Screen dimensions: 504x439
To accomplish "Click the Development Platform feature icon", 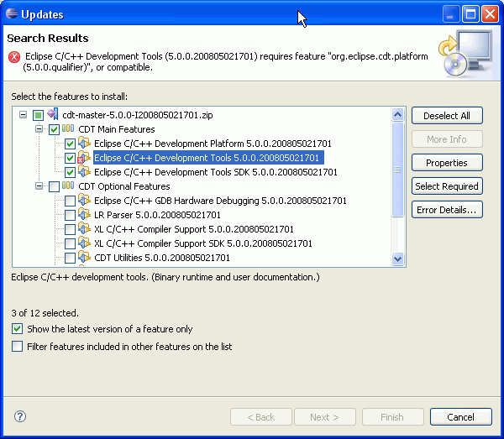I will pos(84,143).
